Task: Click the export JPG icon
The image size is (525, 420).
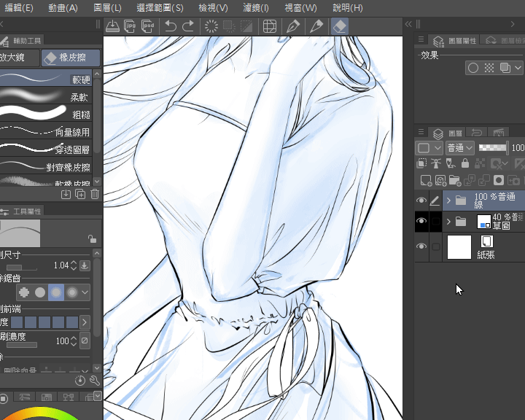Action: click(130, 26)
